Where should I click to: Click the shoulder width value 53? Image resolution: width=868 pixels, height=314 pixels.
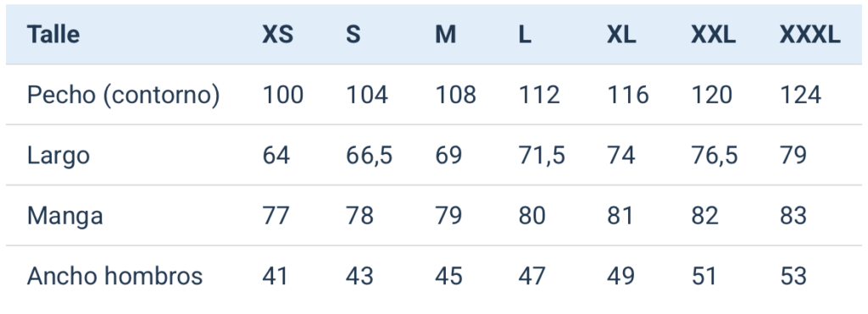click(793, 276)
